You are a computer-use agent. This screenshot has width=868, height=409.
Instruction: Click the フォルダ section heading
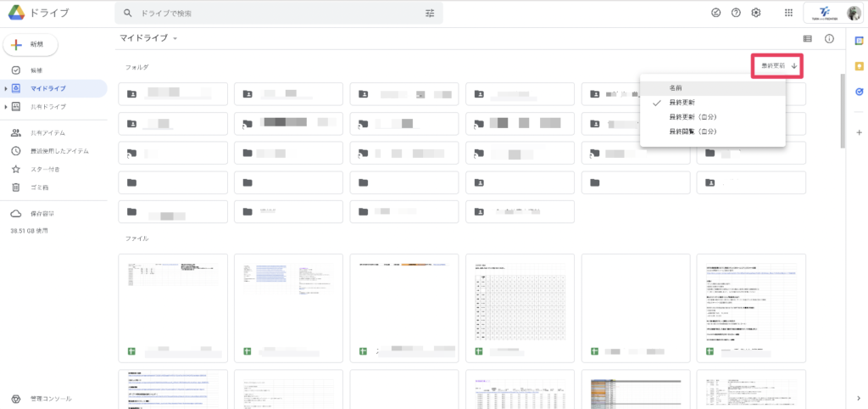tap(136, 67)
